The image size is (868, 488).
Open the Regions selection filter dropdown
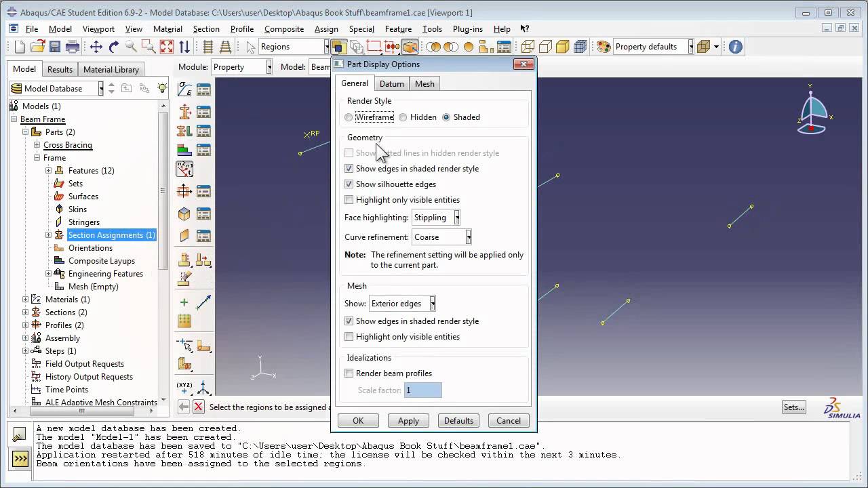tap(294, 47)
